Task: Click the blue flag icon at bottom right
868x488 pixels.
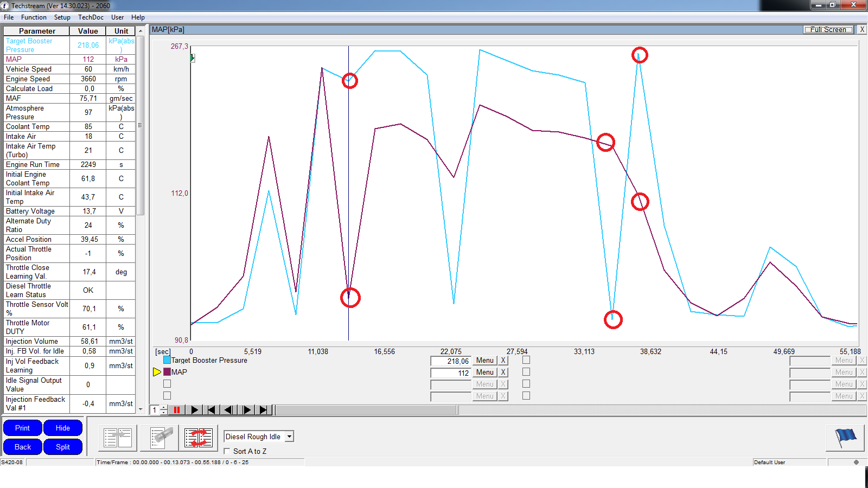Action: pyautogui.click(x=845, y=437)
